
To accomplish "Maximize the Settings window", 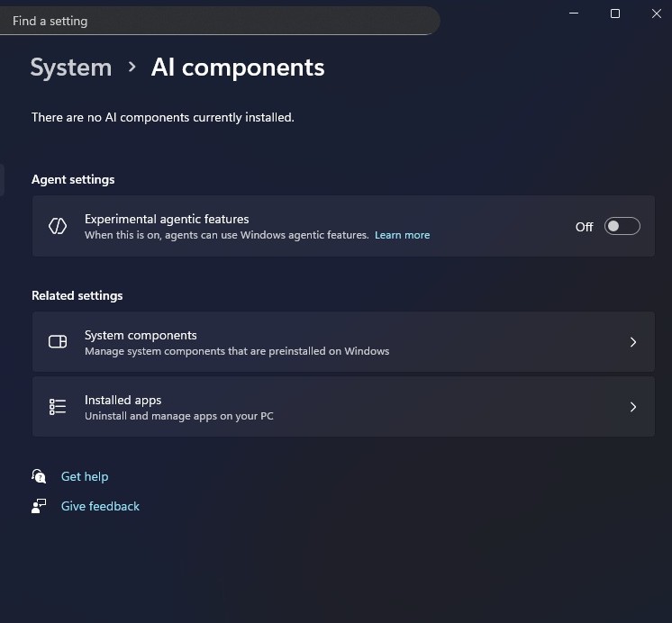I will [x=615, y=14].
